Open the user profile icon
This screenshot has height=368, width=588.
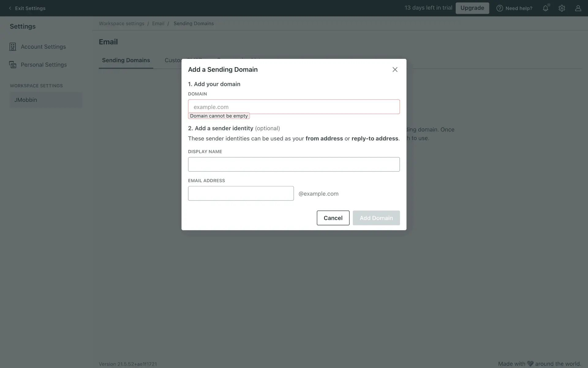tap(578, 8)
